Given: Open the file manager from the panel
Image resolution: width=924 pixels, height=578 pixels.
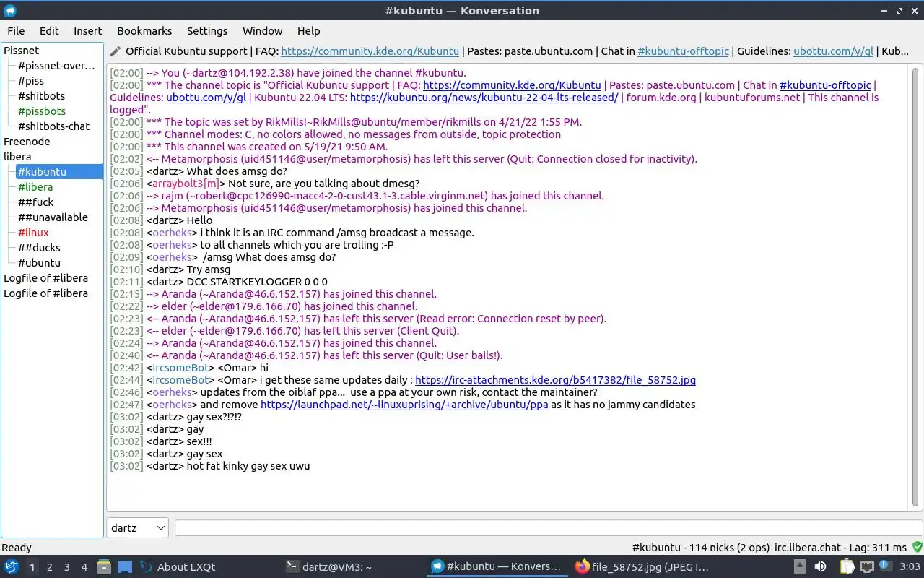Looking at the screenshot, I should click(104, 567).
